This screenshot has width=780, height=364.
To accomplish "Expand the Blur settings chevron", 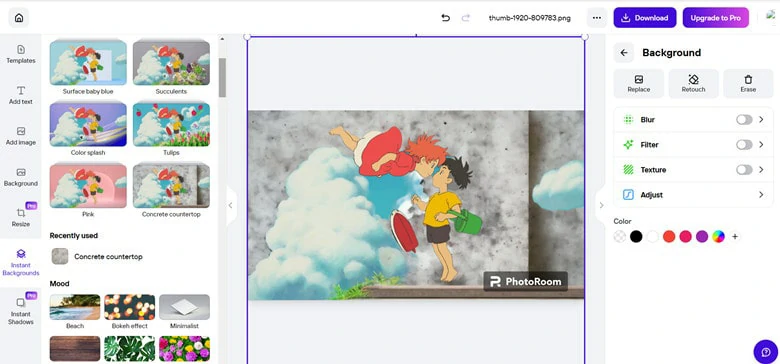I will (x=761, y=119).
